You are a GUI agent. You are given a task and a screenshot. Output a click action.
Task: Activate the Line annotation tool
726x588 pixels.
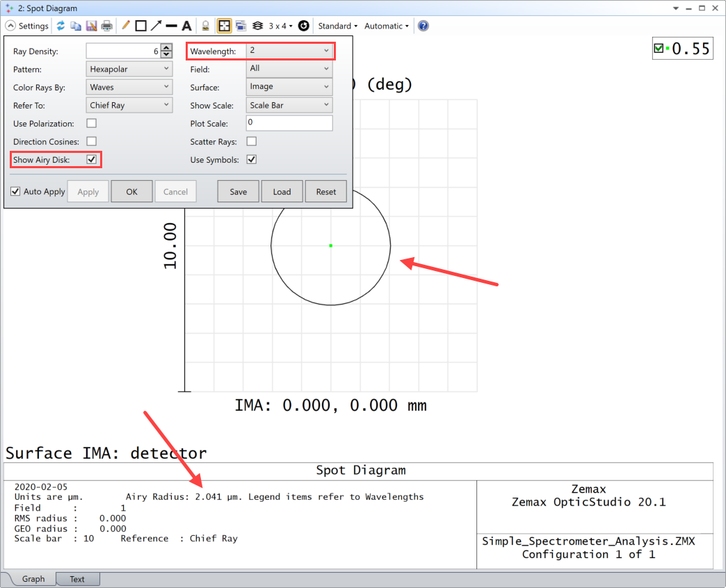[125, 26]
